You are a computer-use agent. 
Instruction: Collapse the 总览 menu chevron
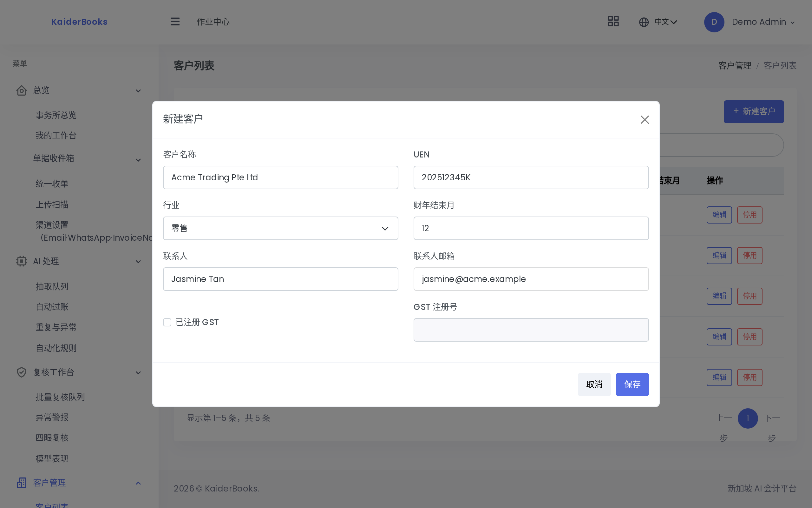(138, 91)
